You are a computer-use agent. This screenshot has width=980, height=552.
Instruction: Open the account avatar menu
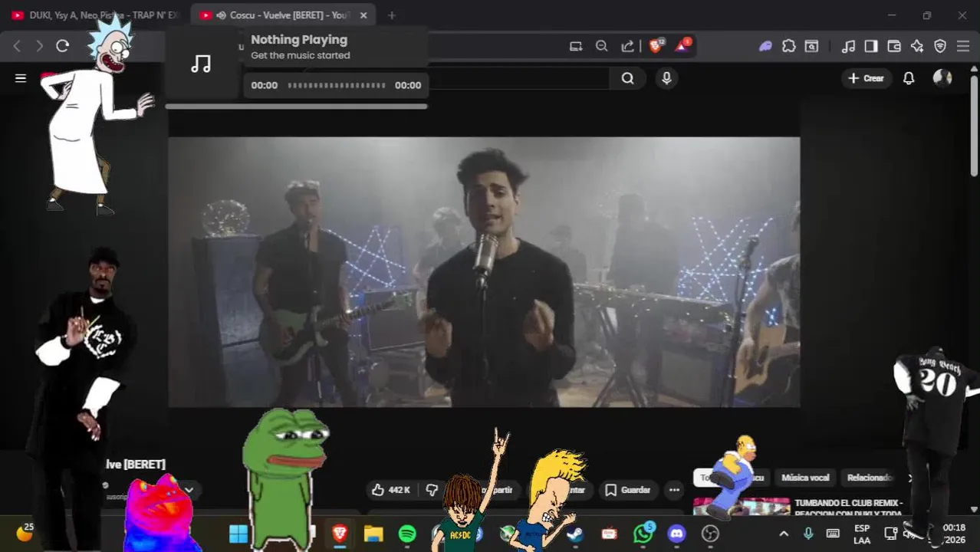click(942, 78)
